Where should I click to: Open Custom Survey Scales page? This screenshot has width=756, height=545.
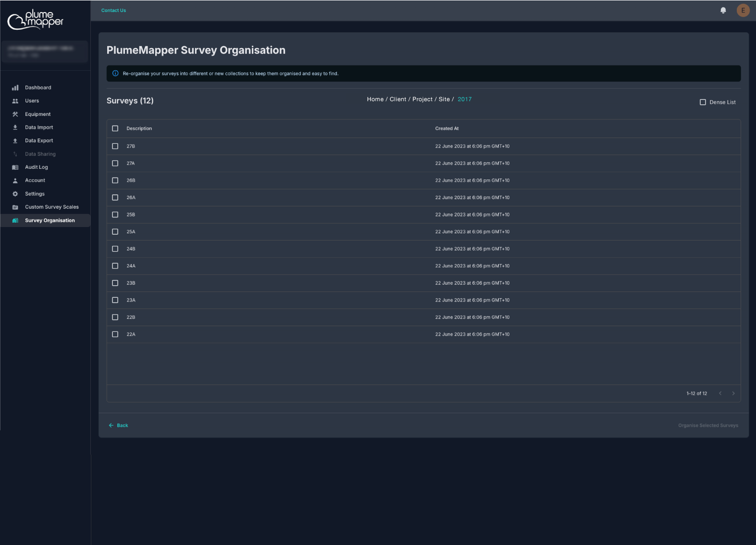click(x=45, y=207)
